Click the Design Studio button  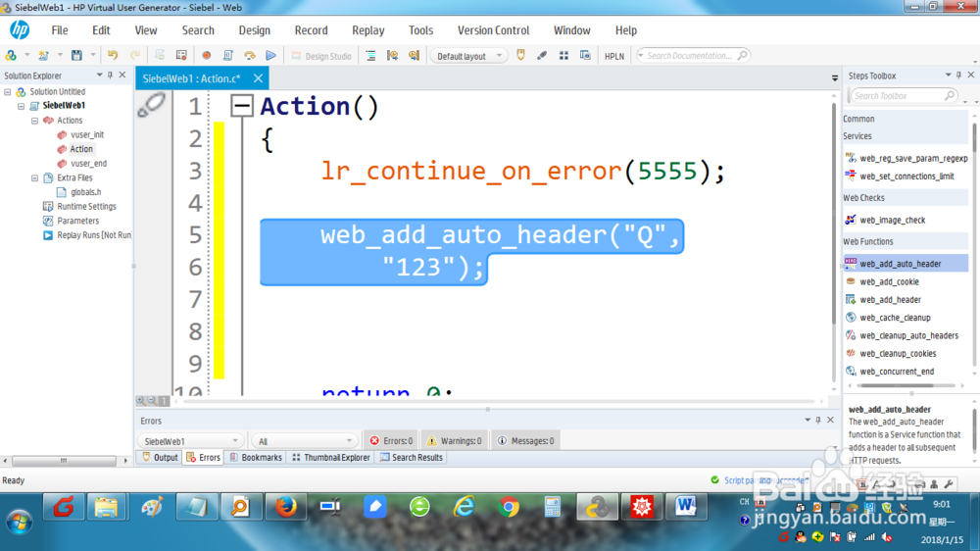point(321,56)
